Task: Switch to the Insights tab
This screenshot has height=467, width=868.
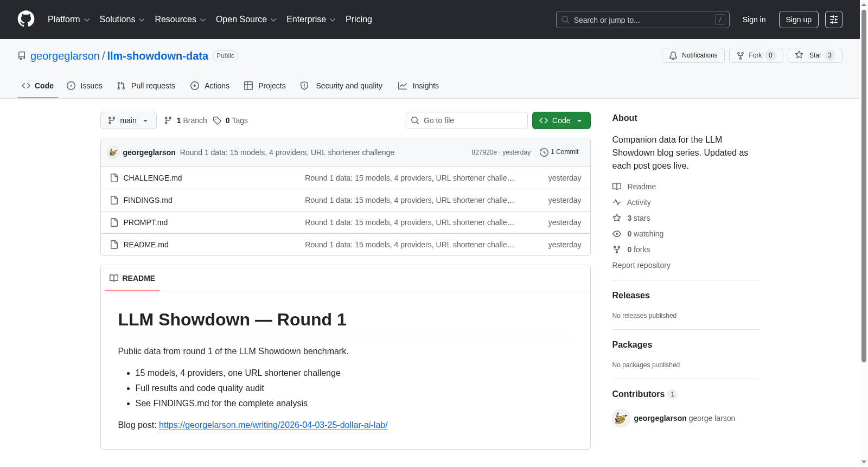Action: pos(418,86)
